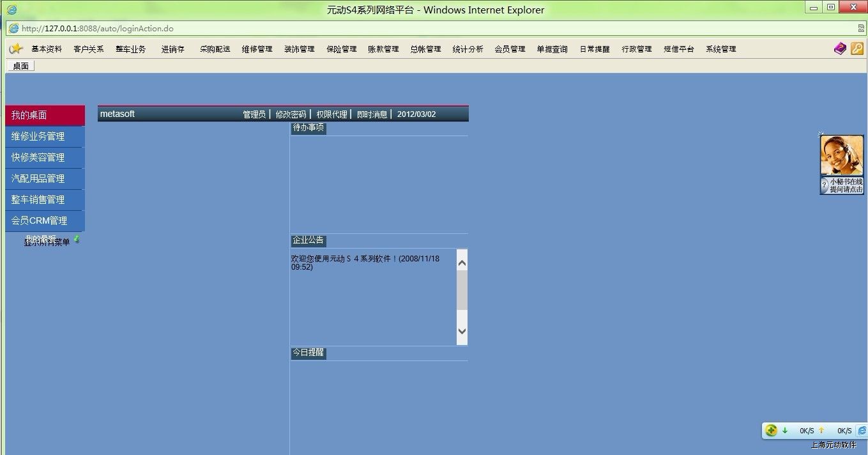Image resolution: width=868 pixels, height=455 pixels.
Task: Open the 基本资料 menu
Action: tap(47, 49)
